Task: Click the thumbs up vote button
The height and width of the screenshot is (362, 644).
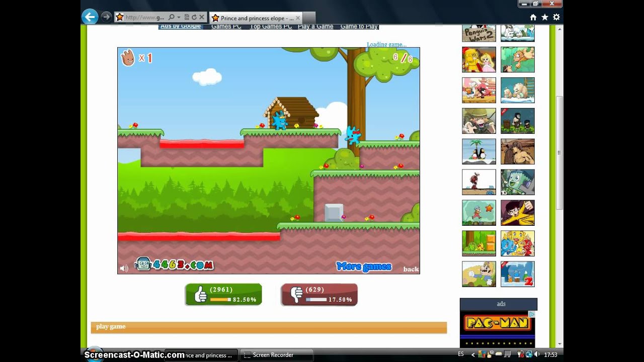Action: click(223, 295)
